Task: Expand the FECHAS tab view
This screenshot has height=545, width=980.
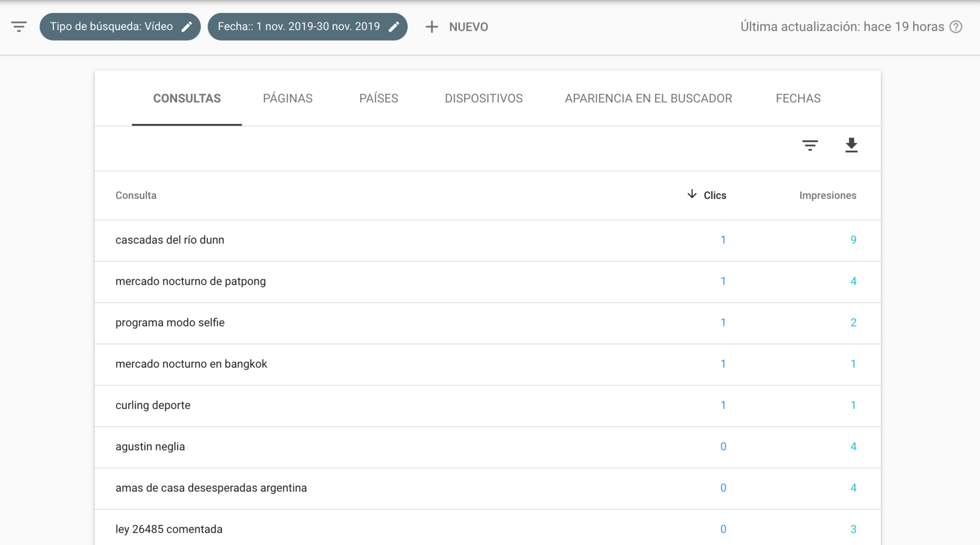Action: click(798, 99)
